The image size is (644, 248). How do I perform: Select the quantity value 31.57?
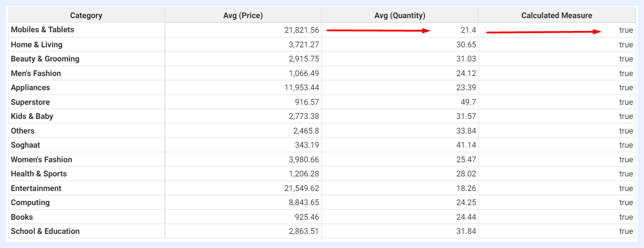click(x=466, y=116)
